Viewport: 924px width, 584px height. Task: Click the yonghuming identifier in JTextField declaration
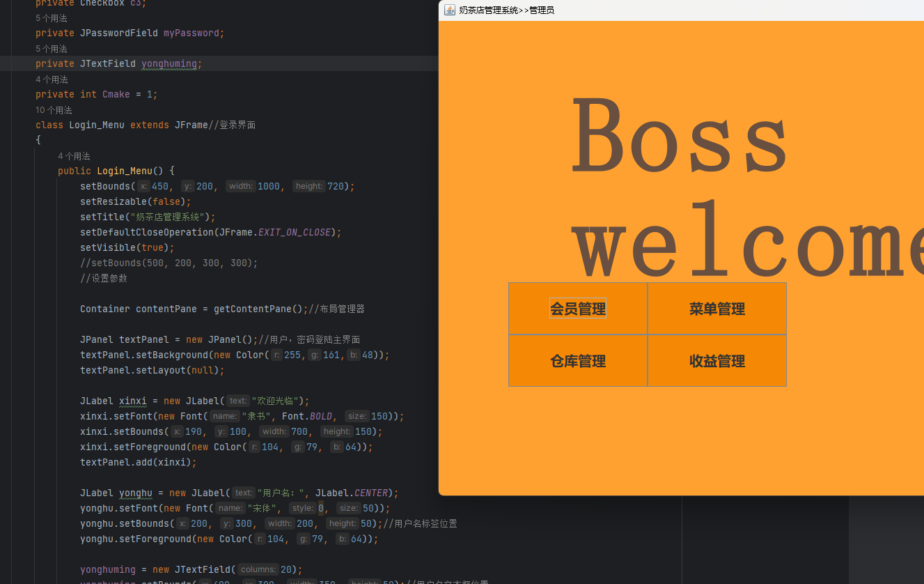pos(169,63)
